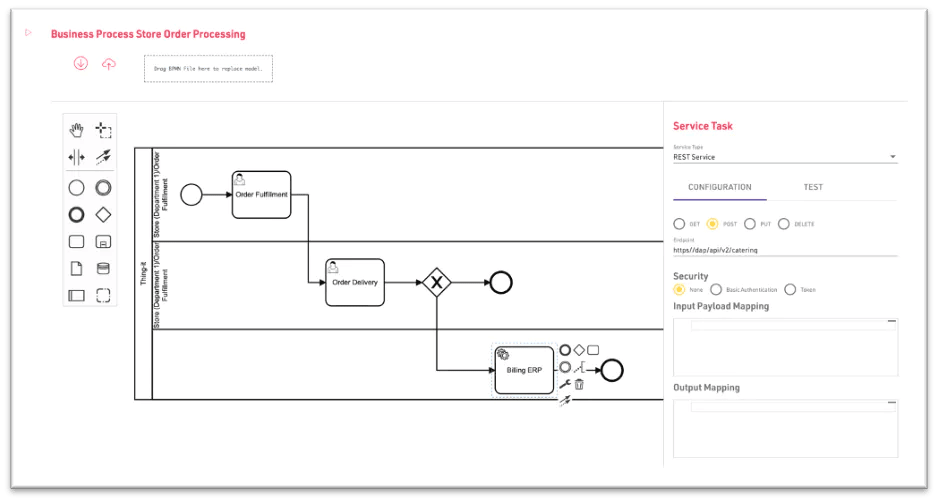Click the play triangle beside process title
Screen dimensions: 938x502
pyautogui.click(x=28, y=32)
